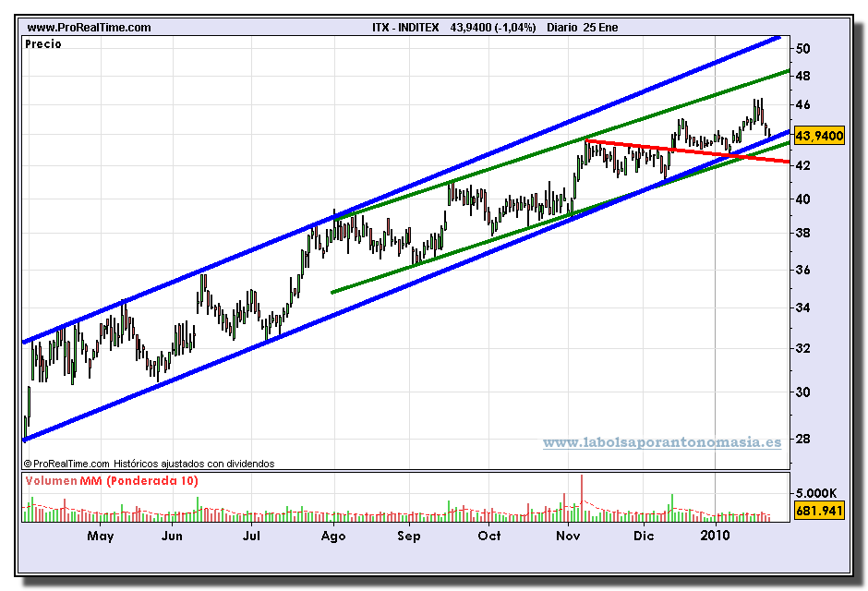Screen dimensions: 868x591
Task: Click the www.ProRealTime.com header text
Action: [90, 27]
